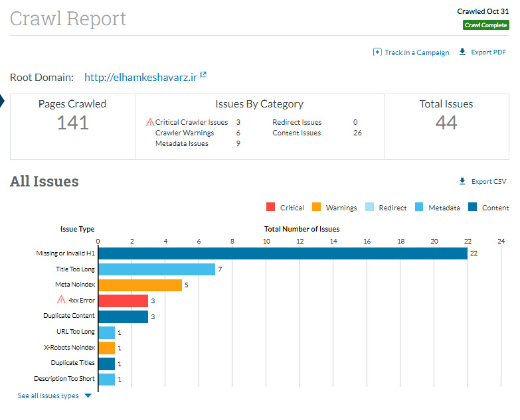Click dropdown arrow next to See all issues types
Viewport: 520px width, 420px height.
[88, 396]
